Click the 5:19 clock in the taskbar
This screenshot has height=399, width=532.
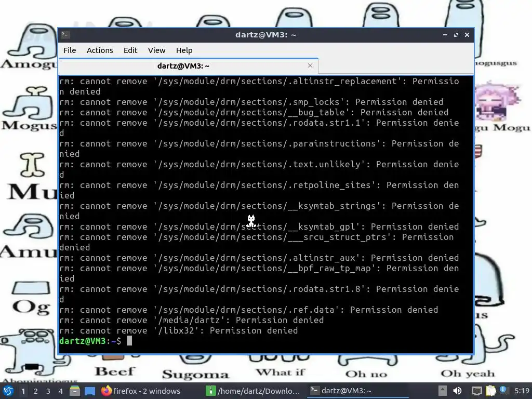(x=522, y=391)
